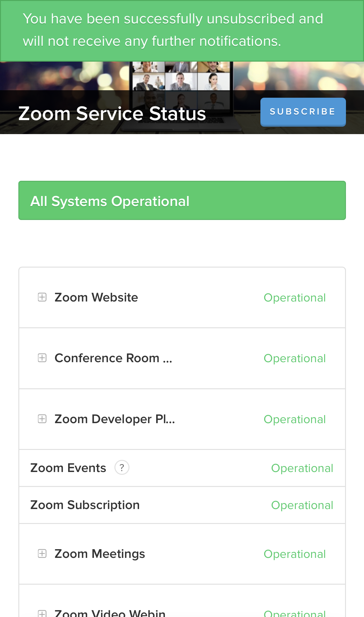Click Operational status for Zoom Events
This screenshot has height=617, width=364.
pyautogui.click(x=302, y=468)
